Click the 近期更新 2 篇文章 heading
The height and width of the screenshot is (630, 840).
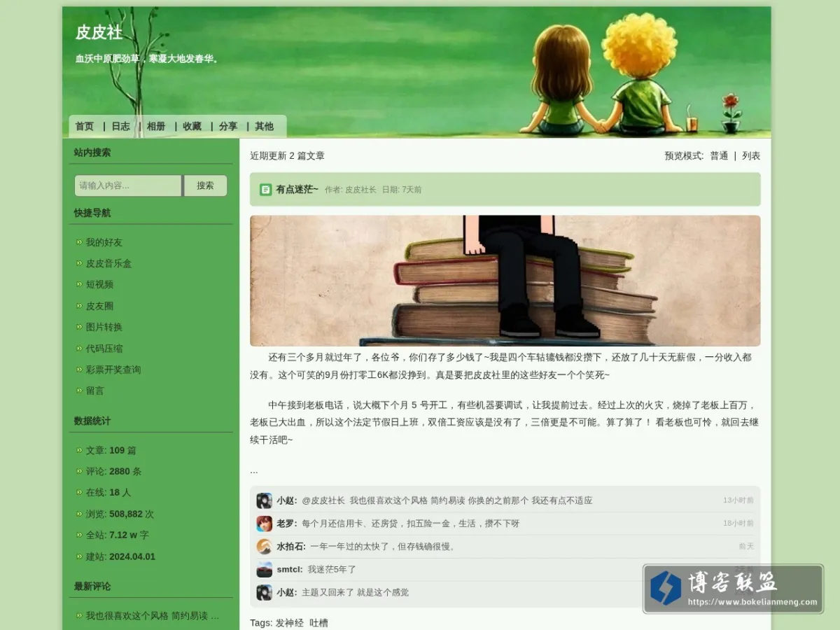pos(287,155)
